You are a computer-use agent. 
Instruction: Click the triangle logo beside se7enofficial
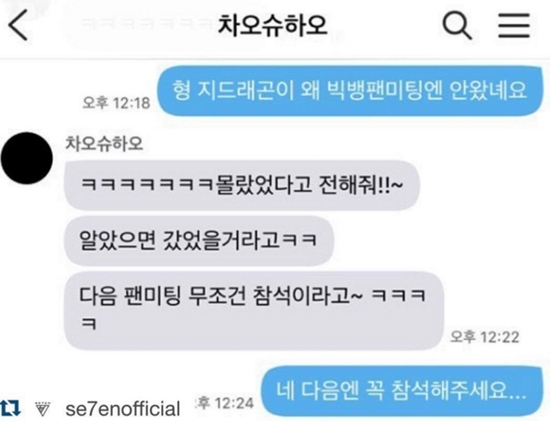[43, 409]
